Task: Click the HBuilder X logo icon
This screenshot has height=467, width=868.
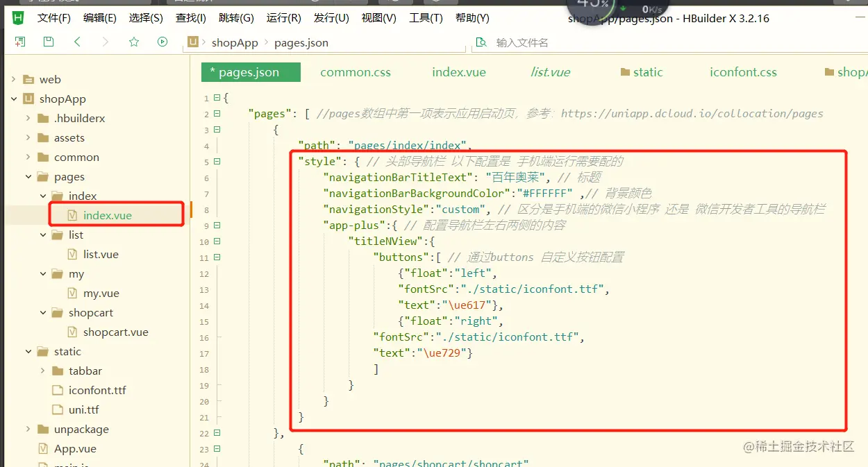Action: point(19,17)
